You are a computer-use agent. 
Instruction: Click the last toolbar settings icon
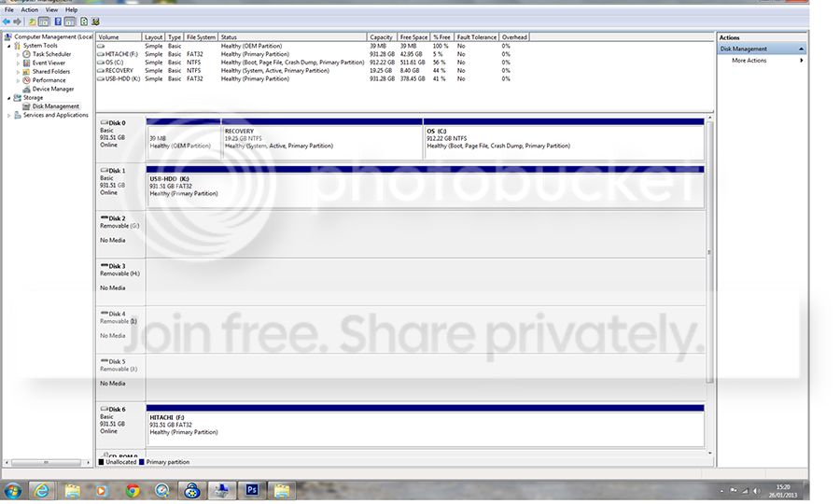click(x=96, y=22)
